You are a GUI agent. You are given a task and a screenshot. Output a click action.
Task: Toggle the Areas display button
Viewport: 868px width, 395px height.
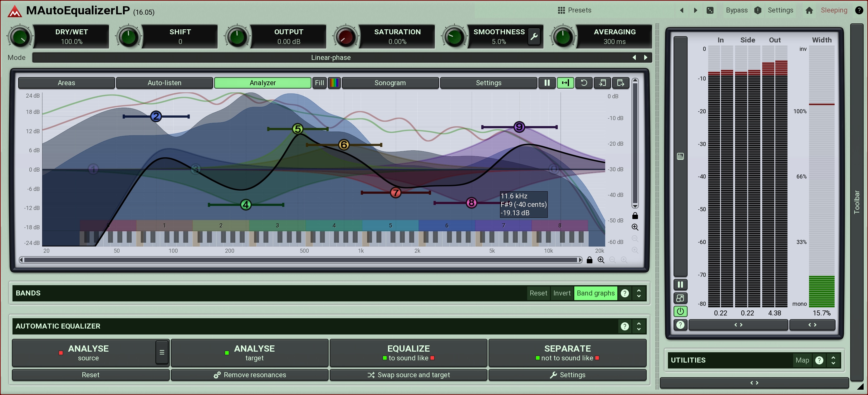tap(66, 83)
